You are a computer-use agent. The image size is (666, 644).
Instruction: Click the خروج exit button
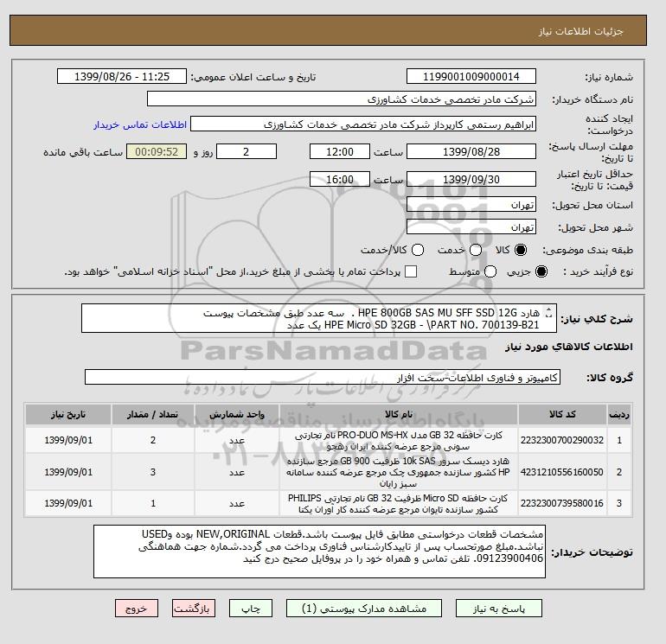coord(137,609)
